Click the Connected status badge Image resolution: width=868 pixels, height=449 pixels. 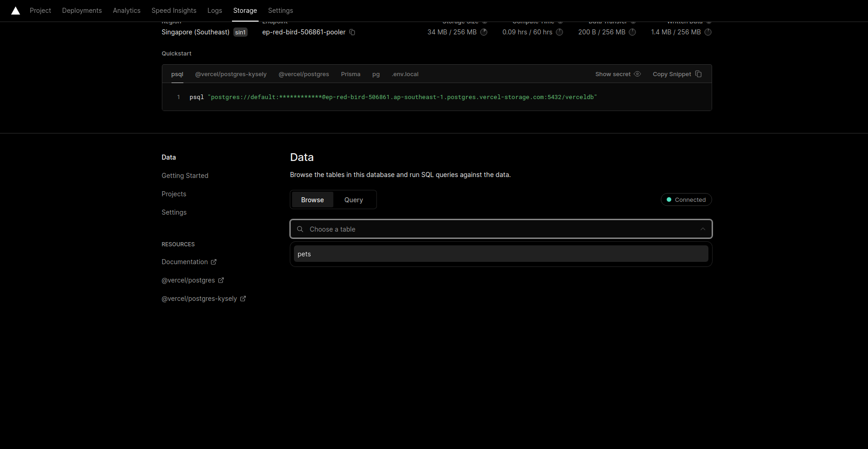coord(686,200)
